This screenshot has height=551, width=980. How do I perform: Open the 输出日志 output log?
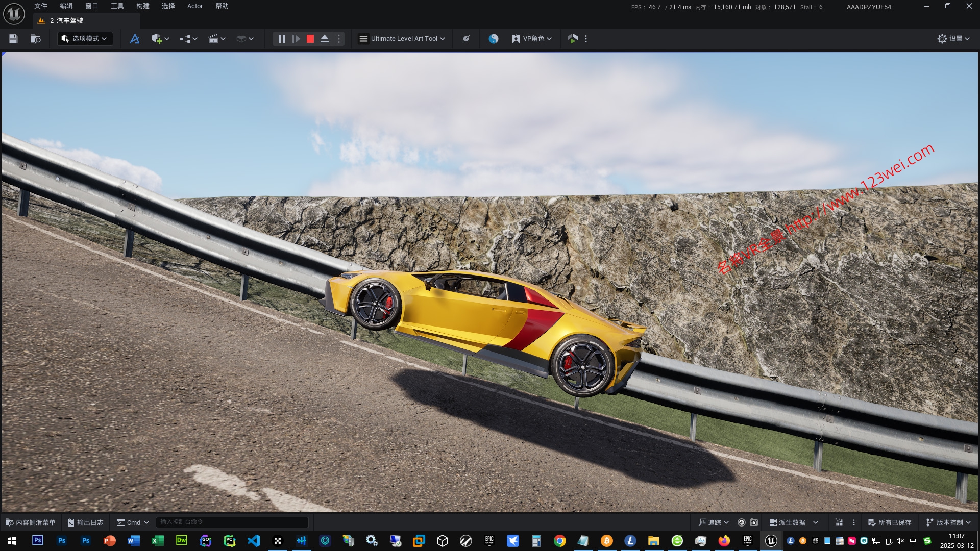coord(86,522)
